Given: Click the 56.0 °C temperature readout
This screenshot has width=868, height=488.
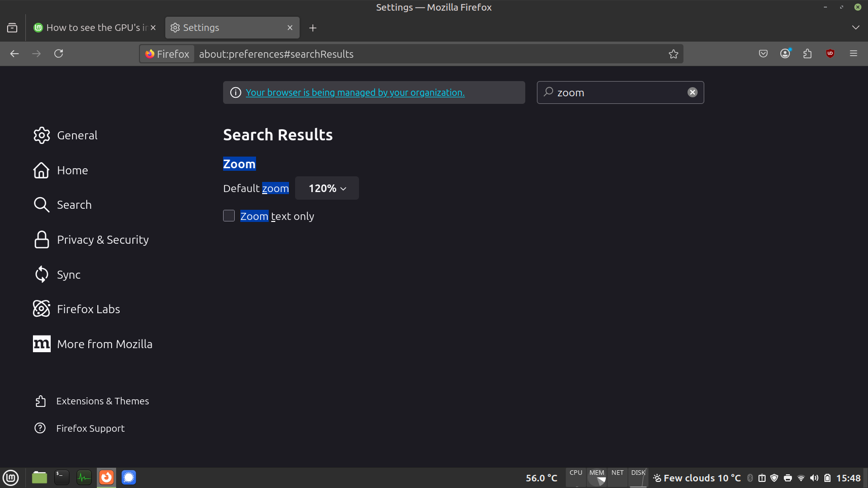Looking at the screenshot, I should tap(541, 478).
